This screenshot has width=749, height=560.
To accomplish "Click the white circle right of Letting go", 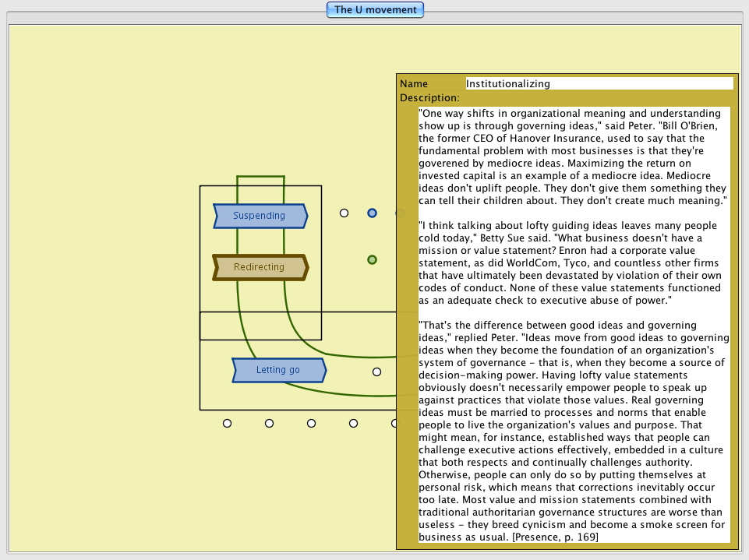I will (x=376, y=372).
